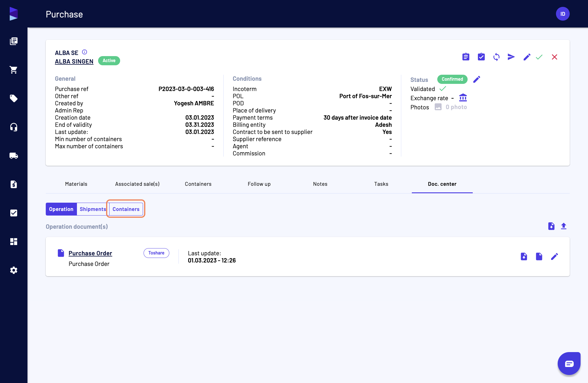Download all operation documents icon
Viewport: 588px width, 383px height.
point(551,226)
